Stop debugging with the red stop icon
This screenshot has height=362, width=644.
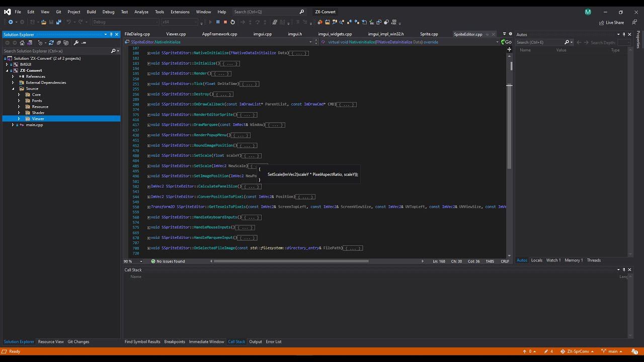click(225, 22)
